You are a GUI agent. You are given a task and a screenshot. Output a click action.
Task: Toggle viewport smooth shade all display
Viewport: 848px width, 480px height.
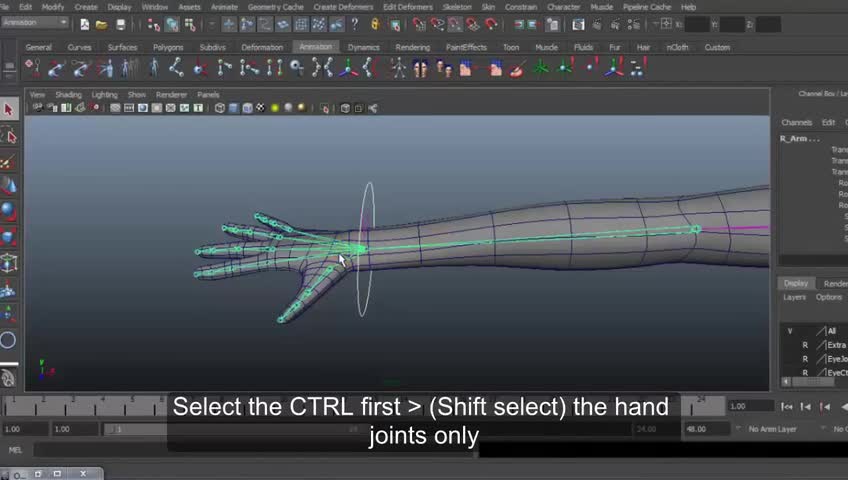233,108
